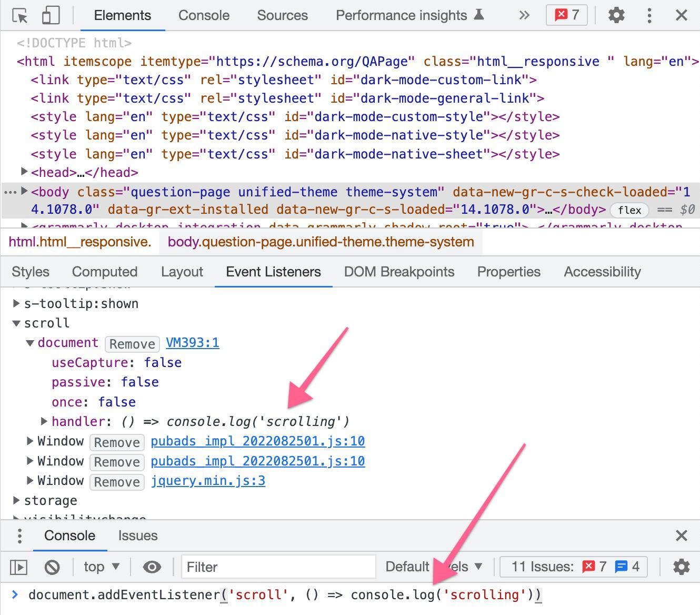Screen dimensions: 700x615
Task: Open the VM393:1 source link
Action: (193, 343)
